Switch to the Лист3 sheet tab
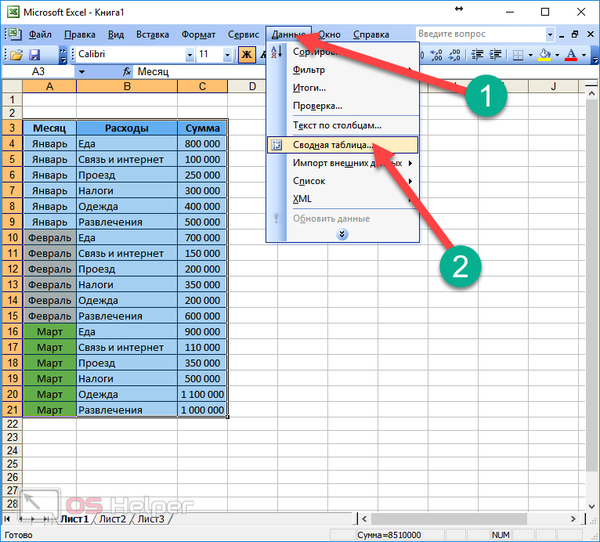This screenshot has height=542, width=600. (151, 519)
